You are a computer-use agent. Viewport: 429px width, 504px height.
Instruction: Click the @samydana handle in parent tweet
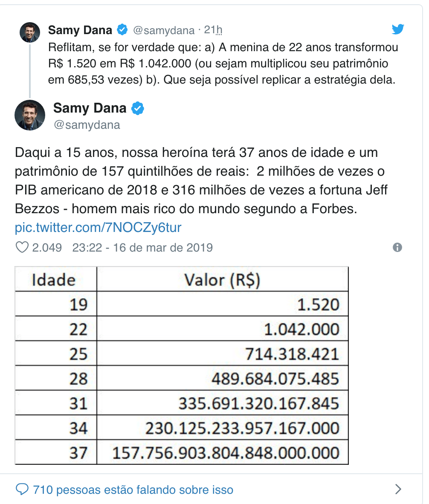coord(164,30)
